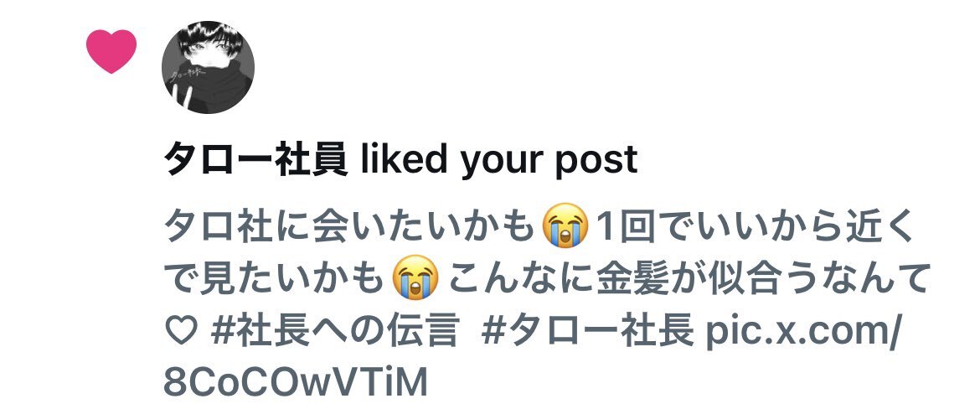This screenshot has width=980, height=409.
Task: Click the 8CoCOwVTiM link ending
Action: (x=296, y=381)
